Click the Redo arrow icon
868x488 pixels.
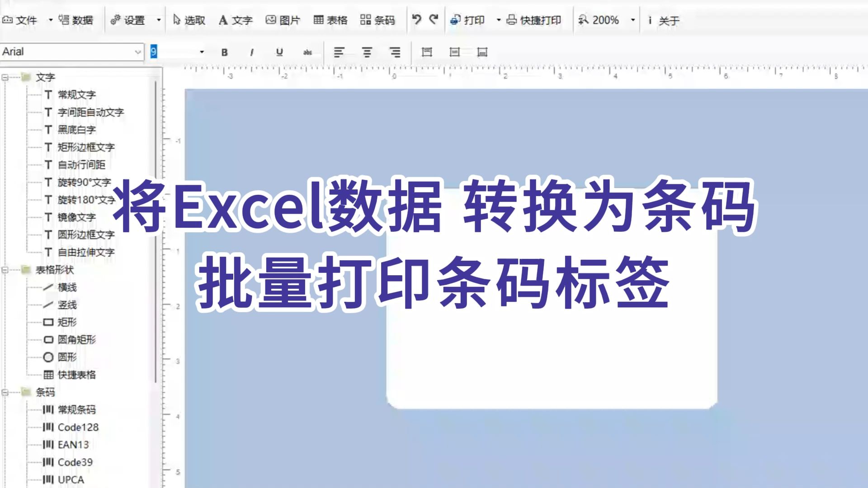point(433,20)
